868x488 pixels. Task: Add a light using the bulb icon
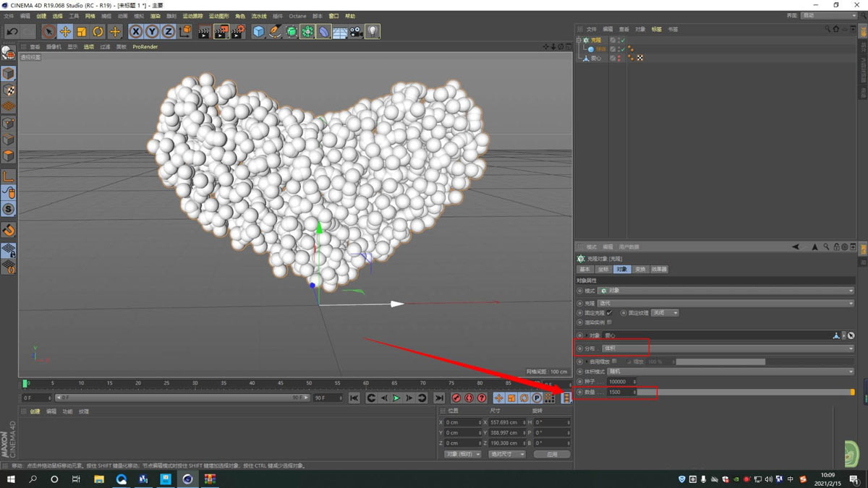pos(372,32)
